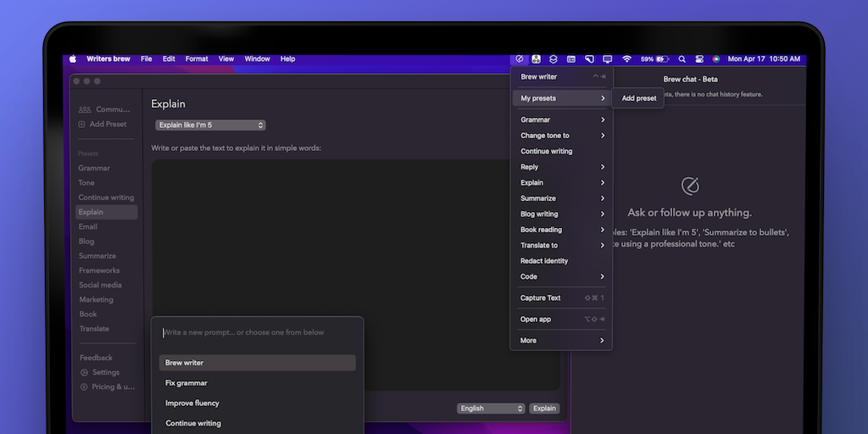The width and height of the screenshot is (868, 434).
Task: Click the Add Preset plus icon in the sidebar
Action: [82, 125]
